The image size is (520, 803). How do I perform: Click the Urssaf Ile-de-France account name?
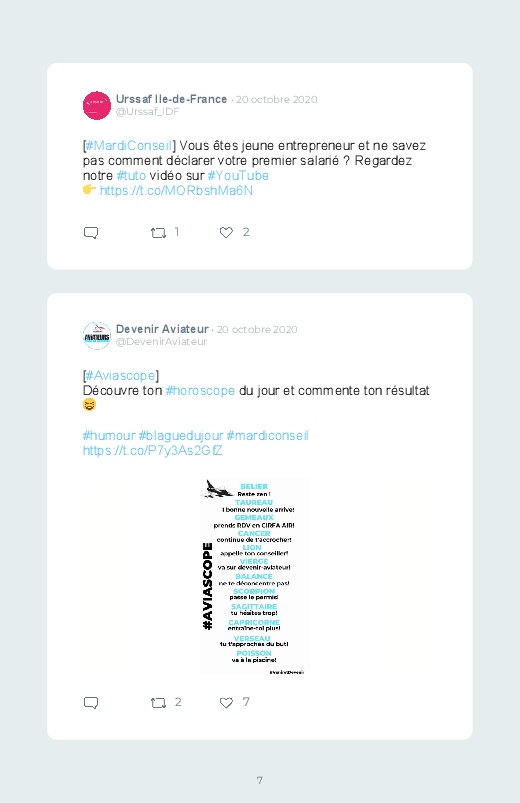pyautogui.click(x=171, y=99)
